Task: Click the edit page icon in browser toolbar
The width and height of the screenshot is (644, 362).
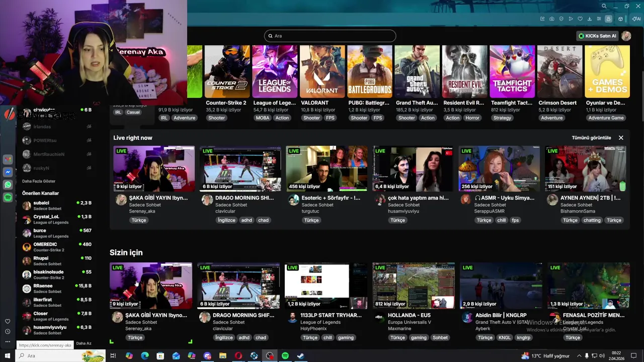Action: click(542, 19)
